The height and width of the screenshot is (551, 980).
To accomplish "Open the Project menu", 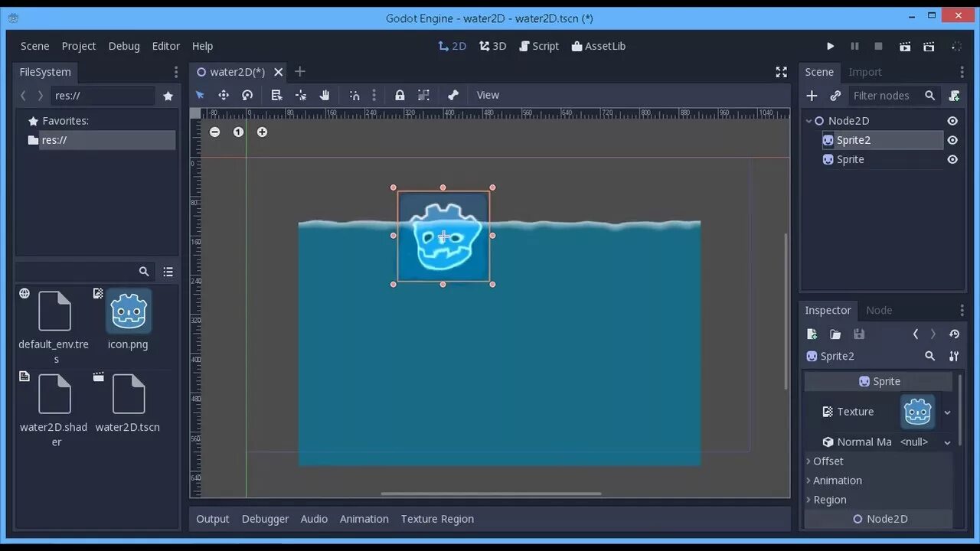I will pos(79,46).
